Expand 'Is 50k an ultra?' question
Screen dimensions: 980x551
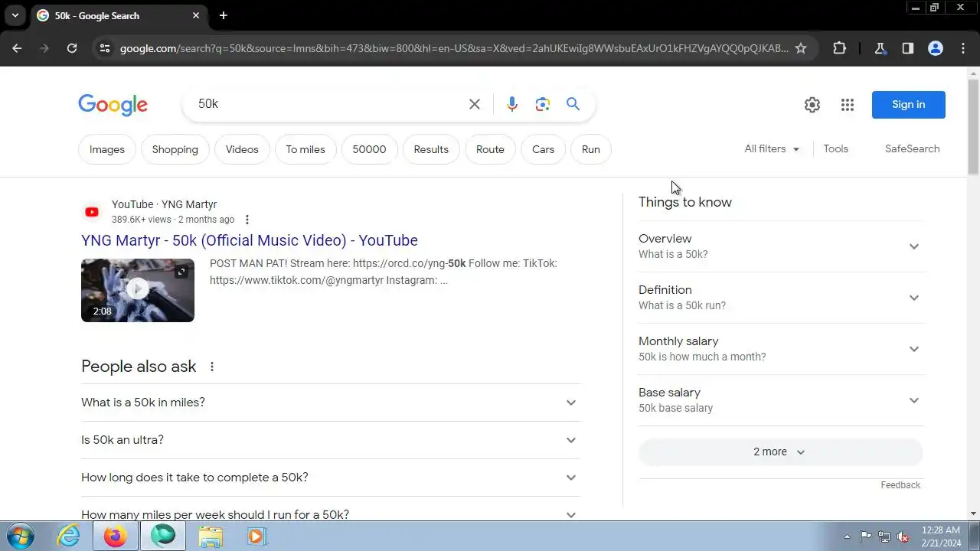tap(331, 440)
